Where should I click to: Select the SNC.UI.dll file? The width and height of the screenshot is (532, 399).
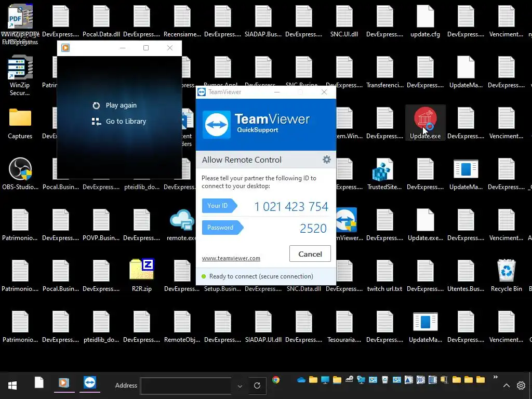(x=344, y=21)
